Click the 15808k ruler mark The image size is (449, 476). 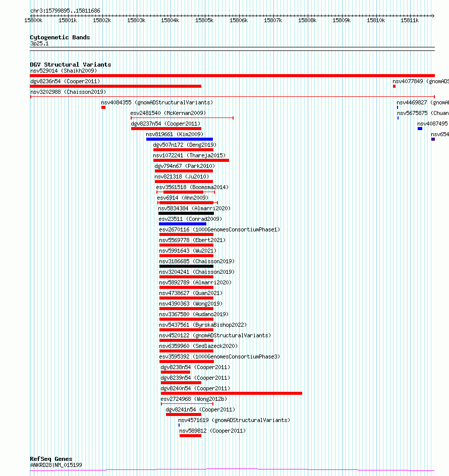(x=307, y=20)
